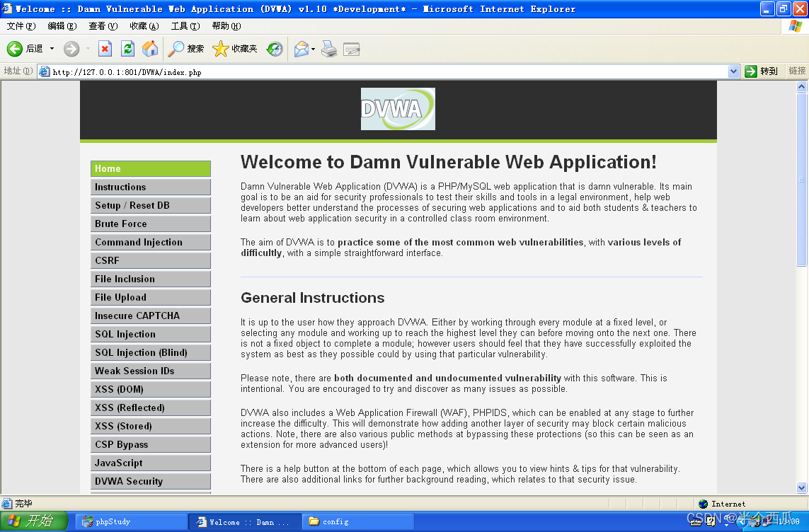Open the Instructions sidebar link
Image resolution: width=809 pixels, height=532 pixels.
point(151,187)
